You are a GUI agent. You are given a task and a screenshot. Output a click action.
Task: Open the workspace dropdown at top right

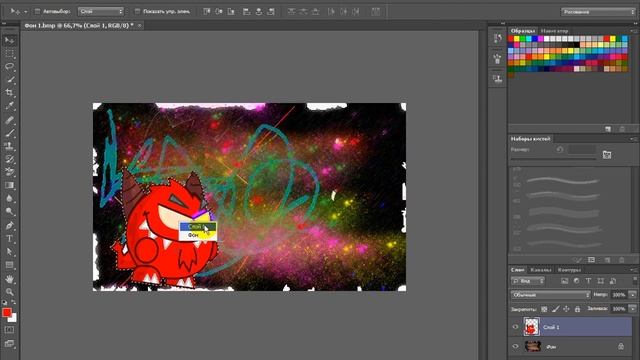point(598,12)
